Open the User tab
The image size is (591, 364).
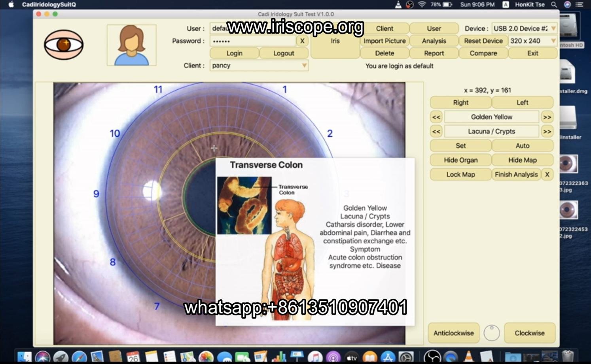434,28
